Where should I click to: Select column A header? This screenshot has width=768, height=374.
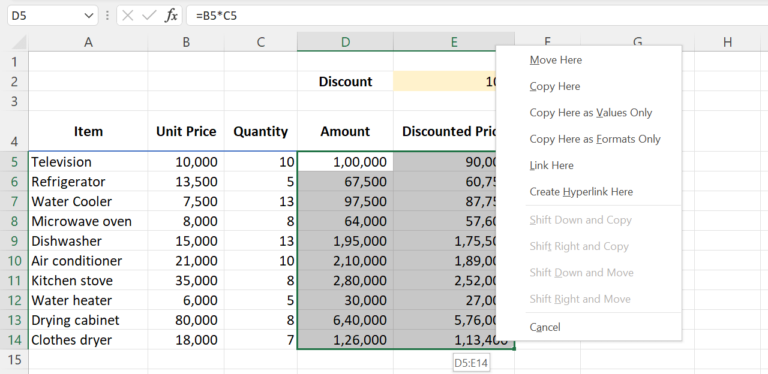pyautogui.click(x=88, y=42)
